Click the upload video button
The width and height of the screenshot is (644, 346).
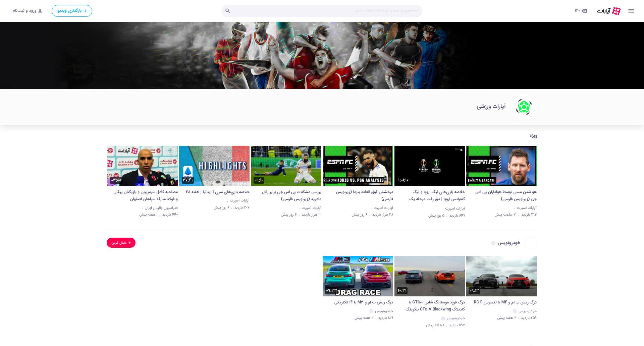pos(72,11)
